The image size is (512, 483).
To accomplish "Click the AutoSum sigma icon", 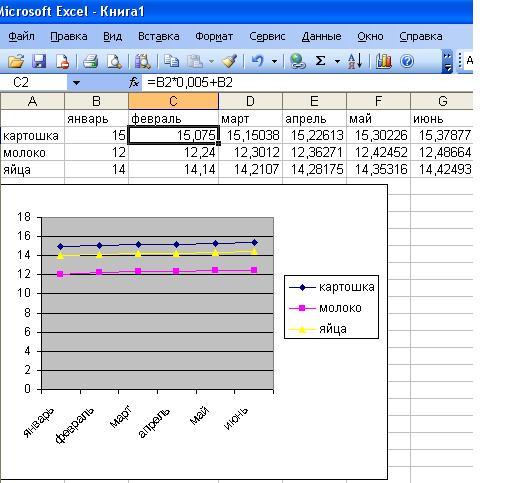I will [x=320, y=61].
